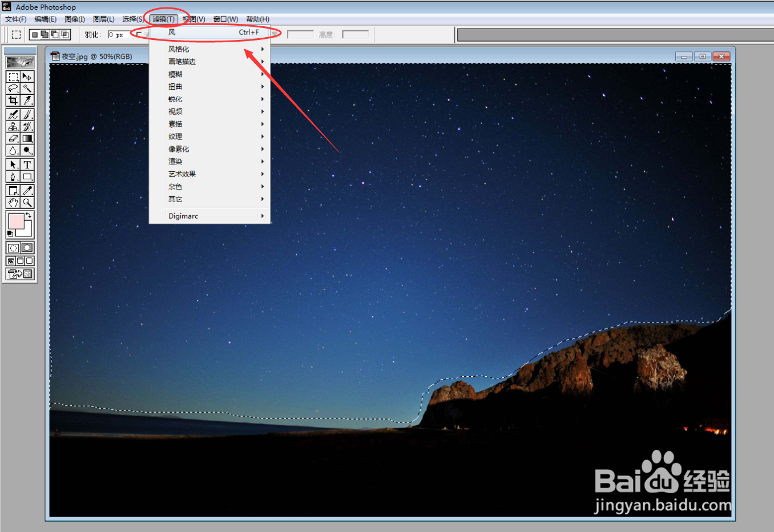Jump to ImageReady from the toolbox

pyautogui.click(x=21, y=274)
